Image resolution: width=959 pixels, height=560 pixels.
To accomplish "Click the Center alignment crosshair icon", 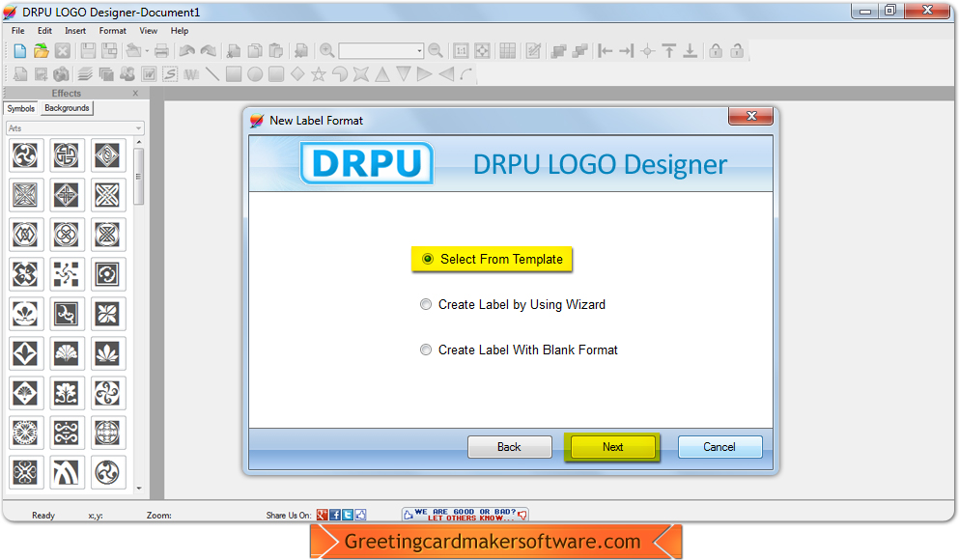I will point(648,51).
